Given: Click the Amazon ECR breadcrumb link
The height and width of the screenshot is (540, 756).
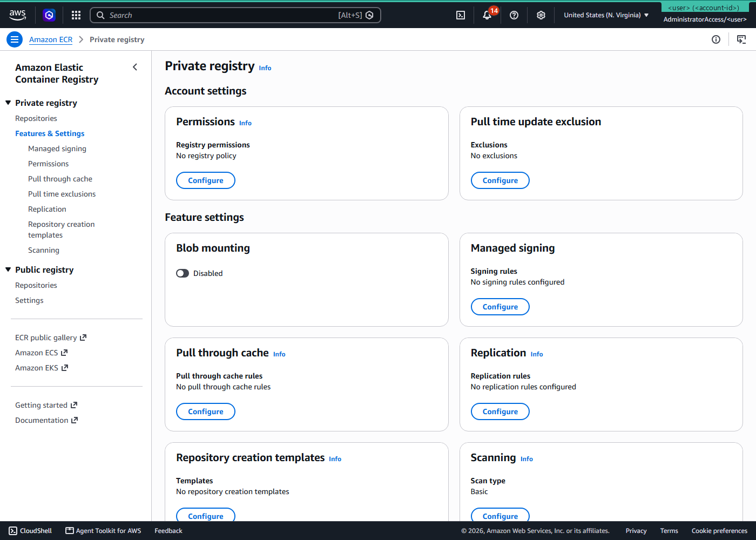Looking at the screenshot, I should pos(51,39).
